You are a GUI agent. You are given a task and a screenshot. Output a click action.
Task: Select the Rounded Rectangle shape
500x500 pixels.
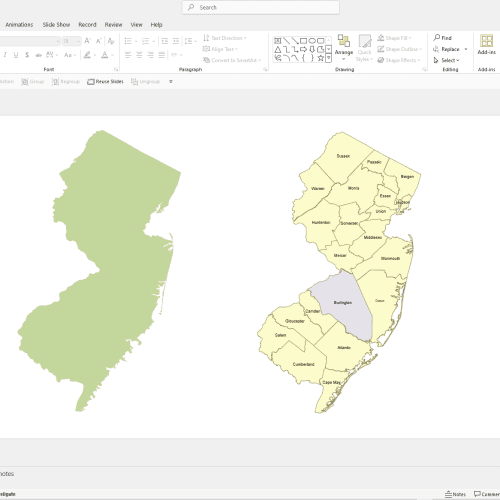320,41
